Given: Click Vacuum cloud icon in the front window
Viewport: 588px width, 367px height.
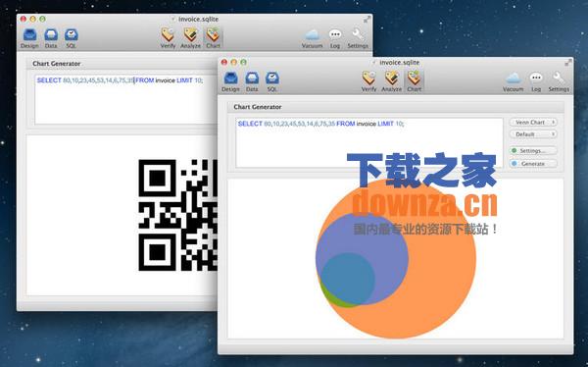Looking at the screenshot, I should click(513, 81).
